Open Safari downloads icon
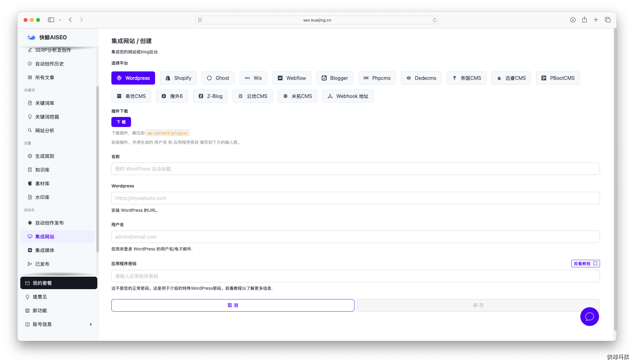 (573, 20)
